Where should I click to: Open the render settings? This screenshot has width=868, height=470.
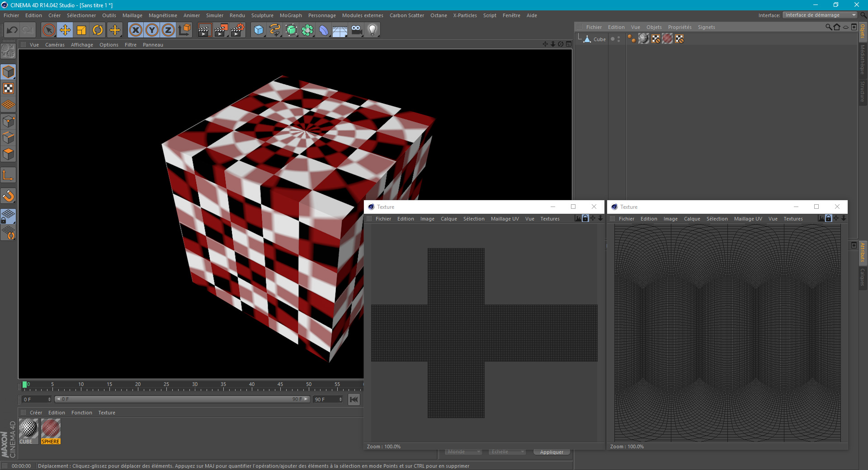click(x=237, y=30)
